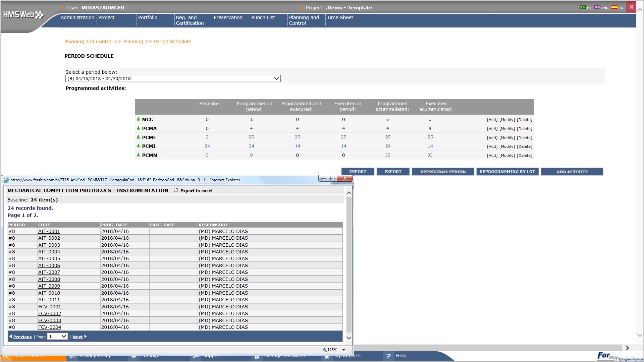Open the page number dropdown in popup
Viewport: 644px width, 362px height.
pyautogui.click(x=58, y=337)
